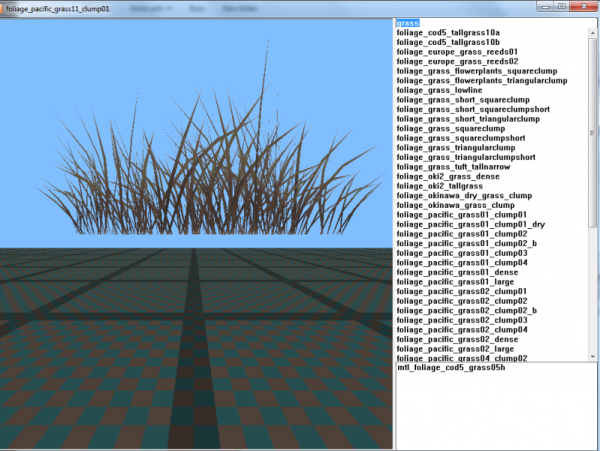
Task: Click the 'grass' search filter field
Action: tap(492, 22)
